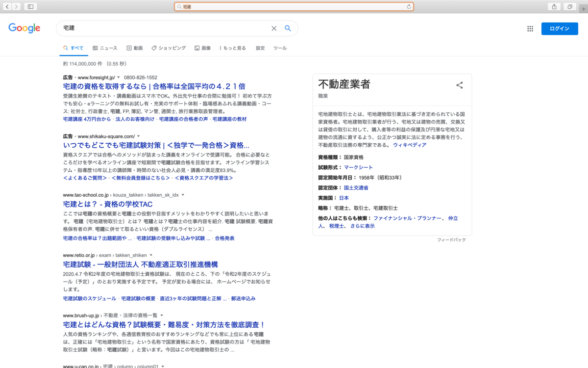Image resolution: width=588 pixels, height=368 pixels.
Task: Switch to the ショッピング tab
Action: coord(169,48)
